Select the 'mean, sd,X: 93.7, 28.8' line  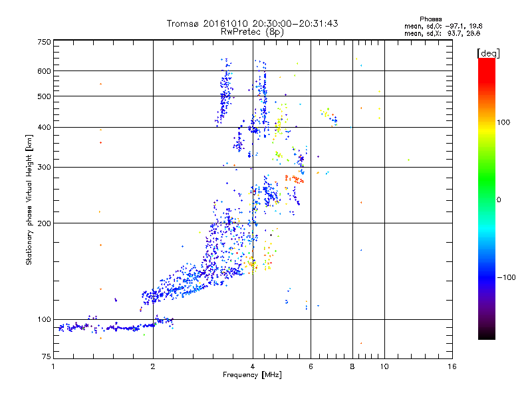click(x=442, y=33)
